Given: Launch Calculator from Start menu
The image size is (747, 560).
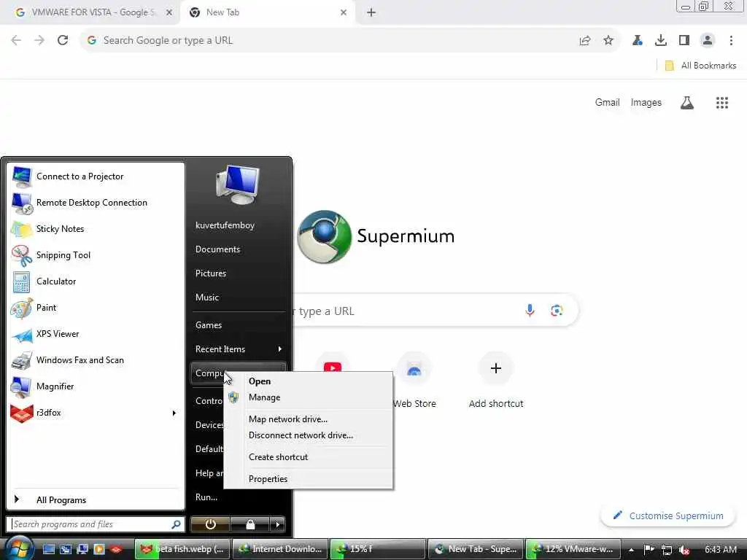Looking at the screenshot, I should click(96, 281).
